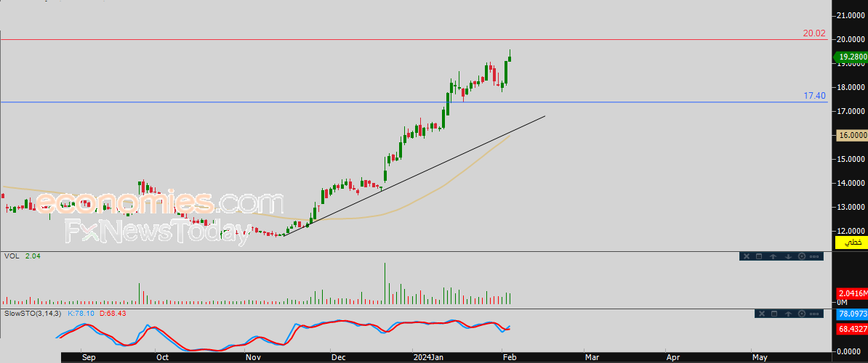
Task: Maximize the VOL indicator panel
Action: click(759, 256)
